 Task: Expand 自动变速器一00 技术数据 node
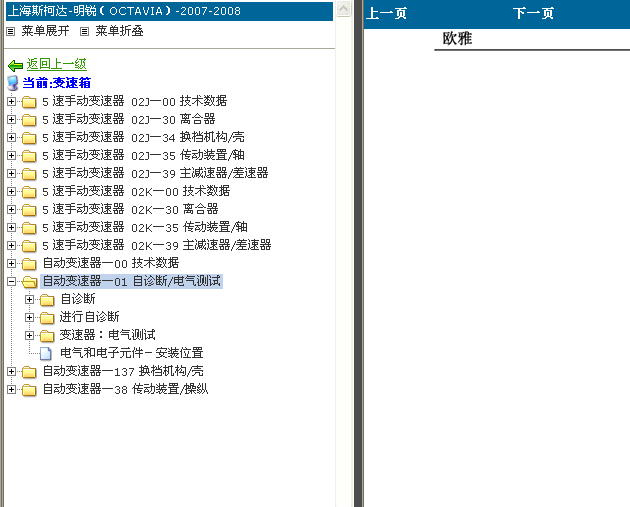click(x=12, y=263)
